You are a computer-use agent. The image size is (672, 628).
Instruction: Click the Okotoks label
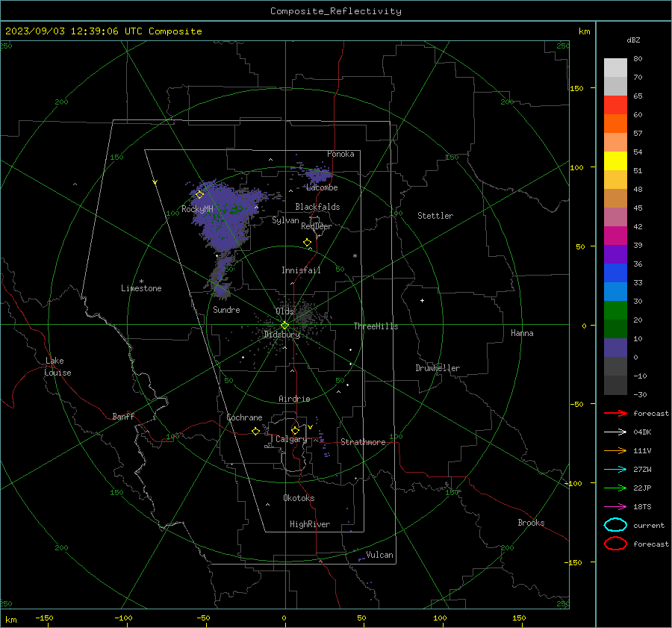click(x=299, y=498)
